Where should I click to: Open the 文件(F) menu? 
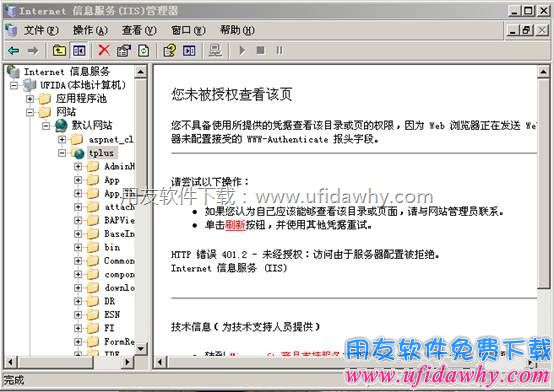point(41,30)
